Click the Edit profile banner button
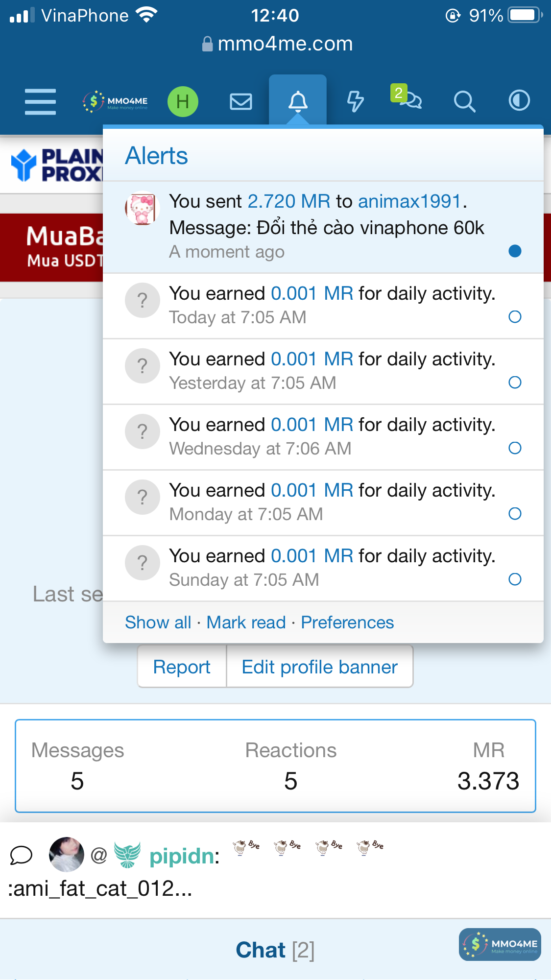 pos(319,667)
